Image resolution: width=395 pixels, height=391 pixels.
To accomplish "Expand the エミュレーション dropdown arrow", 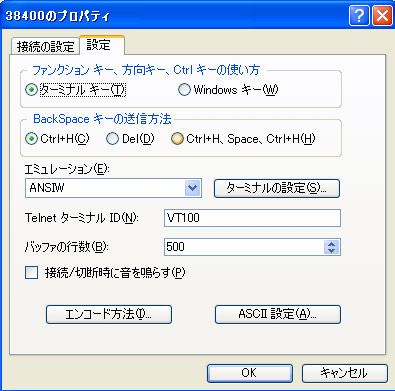I will point(193,188).
